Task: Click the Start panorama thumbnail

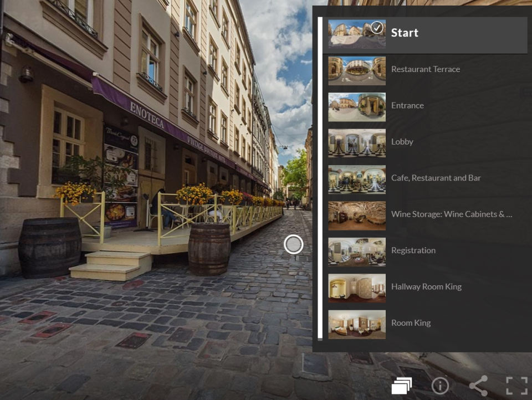Action: tap(356, 34)
